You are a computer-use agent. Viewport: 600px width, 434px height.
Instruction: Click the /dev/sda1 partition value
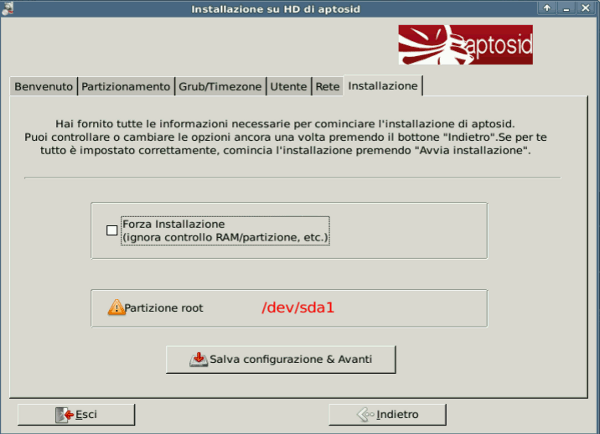click(298, 308)
